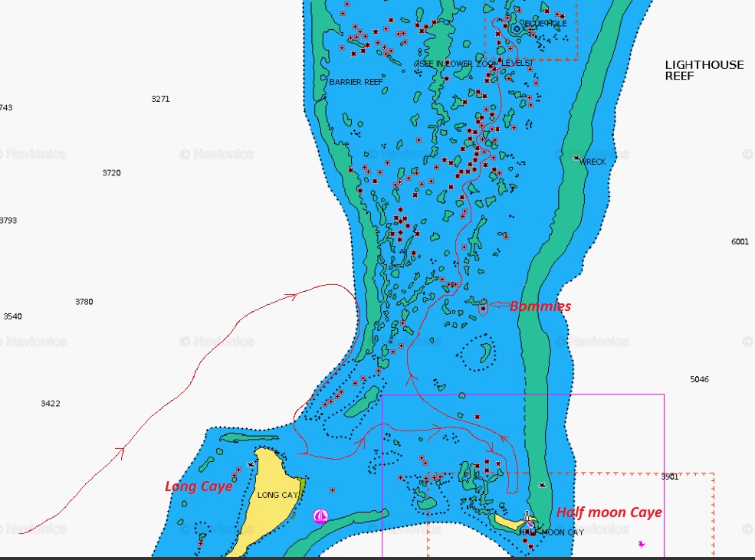
Task: Click wreck symbol on reef above Half Moon Cay
Action: point(543,485)
